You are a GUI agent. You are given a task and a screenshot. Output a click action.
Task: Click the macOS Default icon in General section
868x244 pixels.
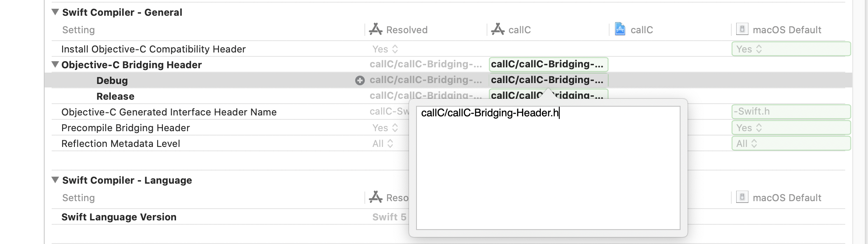[742, 29]
